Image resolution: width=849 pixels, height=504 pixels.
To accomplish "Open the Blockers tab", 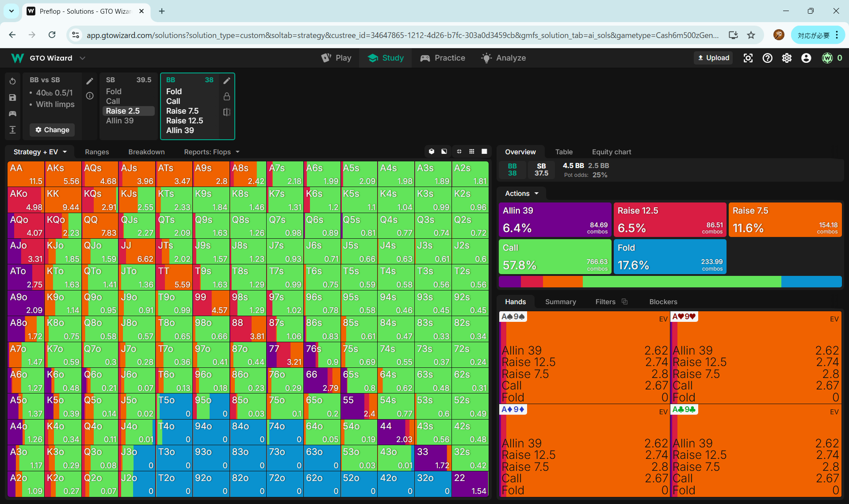I will click(x=663, y=302).
